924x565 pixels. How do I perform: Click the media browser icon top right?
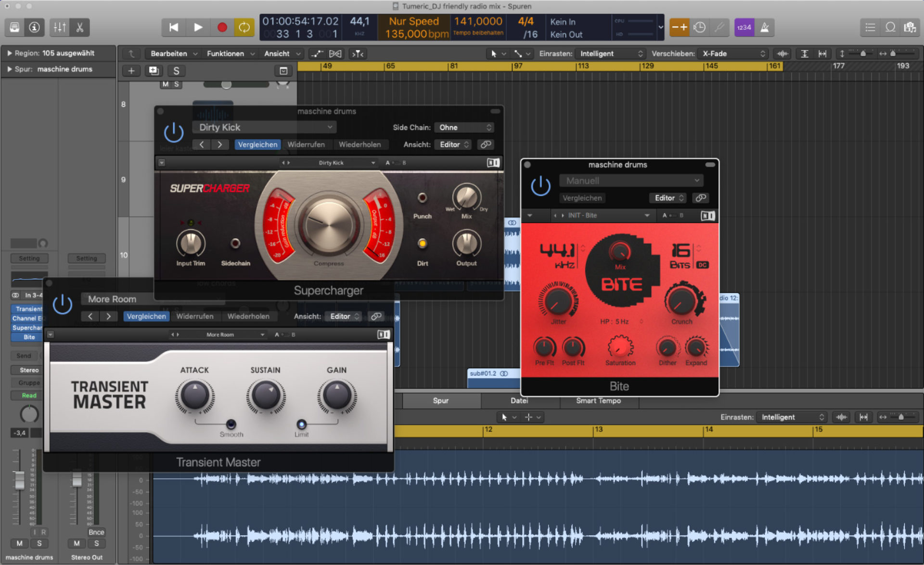[x=911, y=27]
